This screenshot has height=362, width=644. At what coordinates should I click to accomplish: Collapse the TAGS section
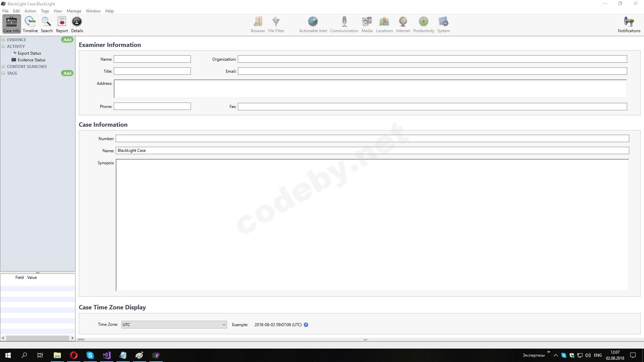pyautogui.click(x=3, y=73)
